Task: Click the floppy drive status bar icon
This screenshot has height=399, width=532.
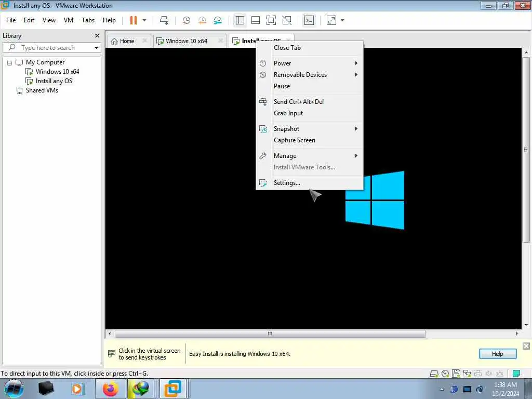Action: pyautogui.click(x=456, y=374)
